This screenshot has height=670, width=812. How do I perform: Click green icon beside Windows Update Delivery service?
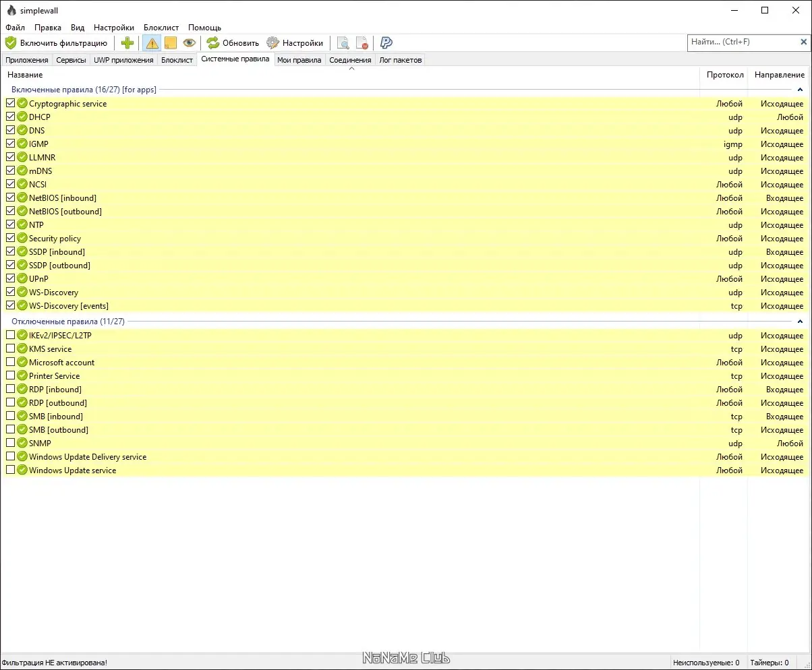pyautogui.click(x=22, y=456)
